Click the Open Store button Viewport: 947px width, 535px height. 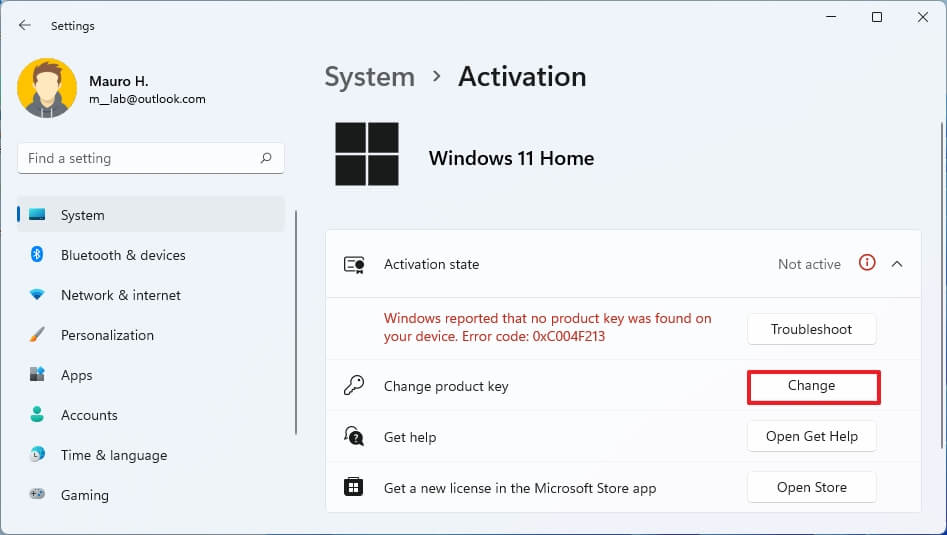pos(811,487)
